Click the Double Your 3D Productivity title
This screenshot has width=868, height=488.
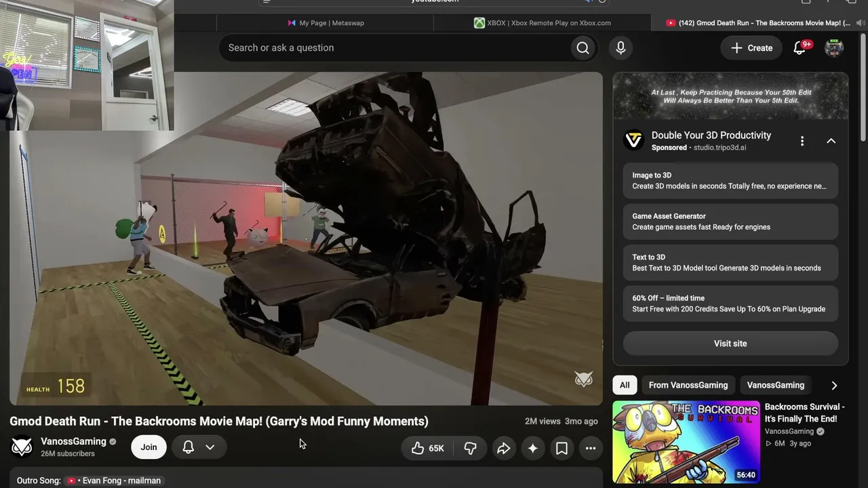click(711, 136)
